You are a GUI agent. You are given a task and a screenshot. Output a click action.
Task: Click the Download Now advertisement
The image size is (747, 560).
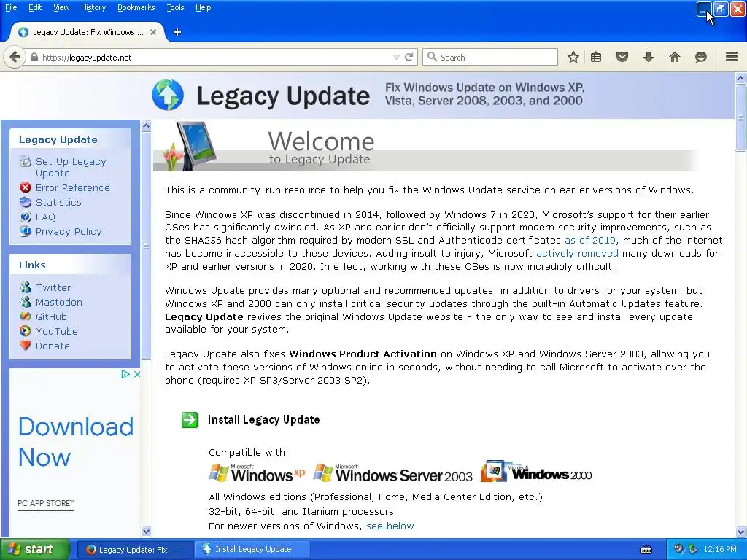[76, 441]
